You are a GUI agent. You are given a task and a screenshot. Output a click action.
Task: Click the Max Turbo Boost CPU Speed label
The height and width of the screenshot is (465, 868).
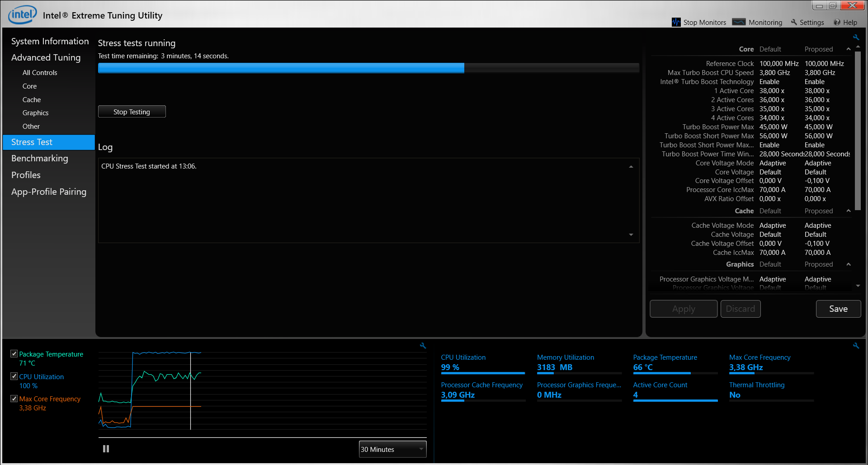[x=710, y=73]
